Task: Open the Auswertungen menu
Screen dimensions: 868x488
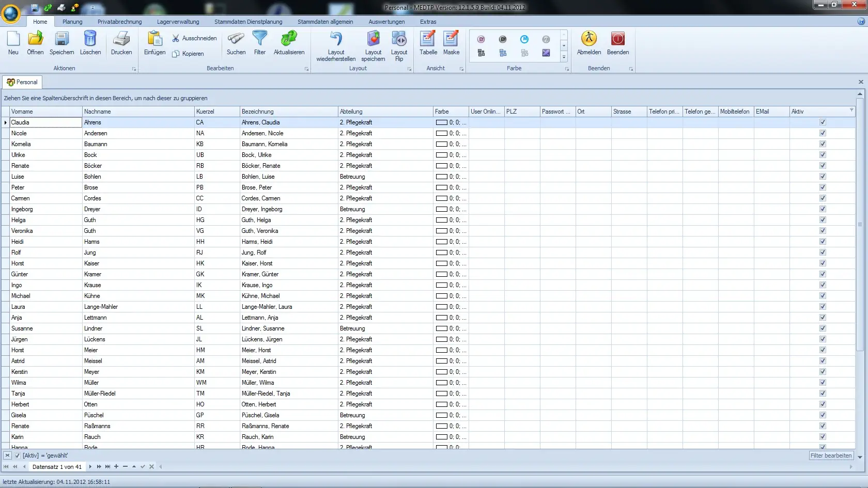Action: [x=386, y=22]
